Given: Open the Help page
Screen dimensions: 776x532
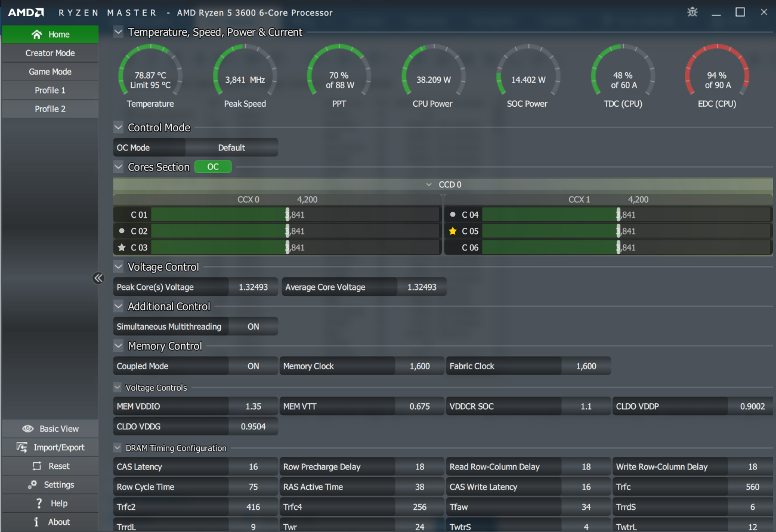Looking at the screenshot, I should [x=50, y=503].
